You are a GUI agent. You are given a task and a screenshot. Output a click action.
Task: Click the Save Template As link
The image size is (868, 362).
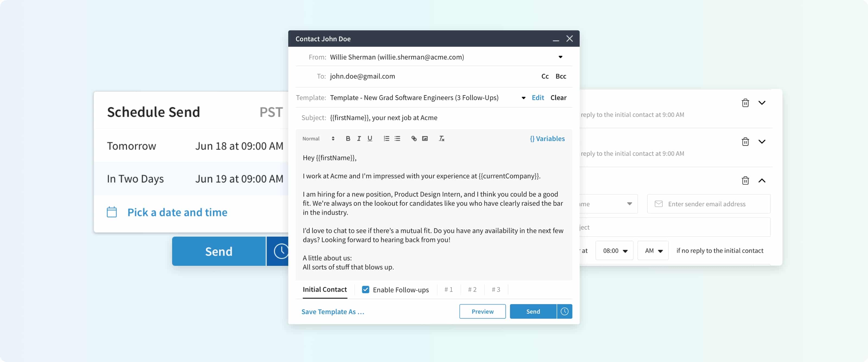[x=333, y=312]
